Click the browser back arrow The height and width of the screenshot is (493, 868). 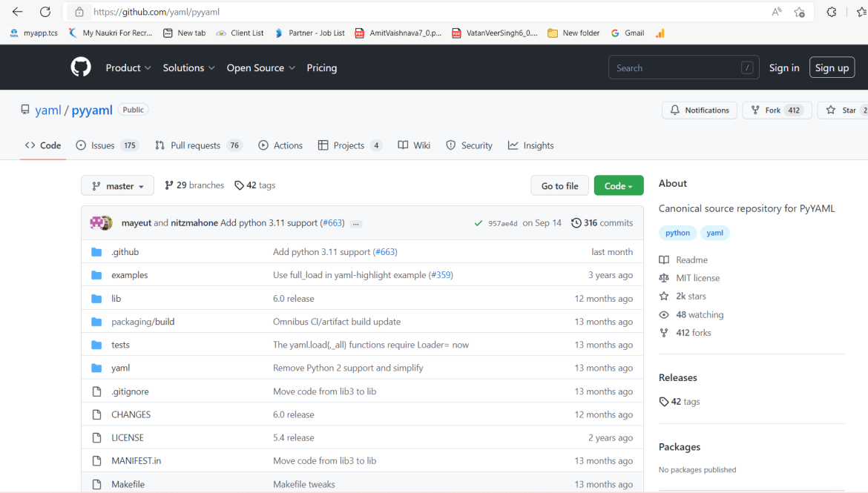tap(18, 12)
